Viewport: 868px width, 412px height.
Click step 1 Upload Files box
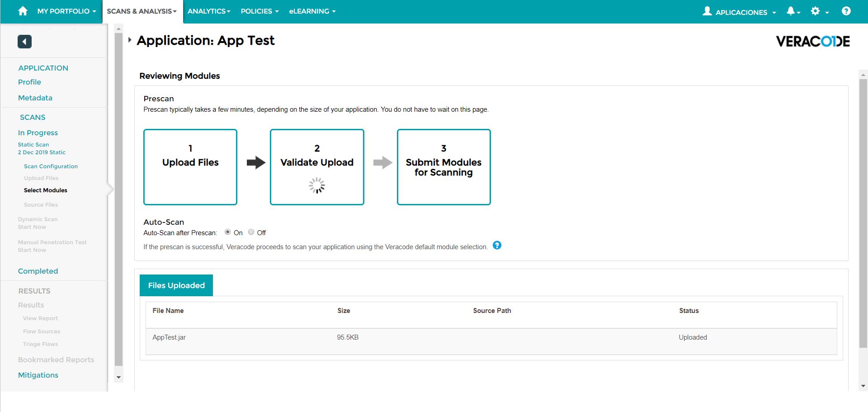pyautogui.click(x=190, y=167)
